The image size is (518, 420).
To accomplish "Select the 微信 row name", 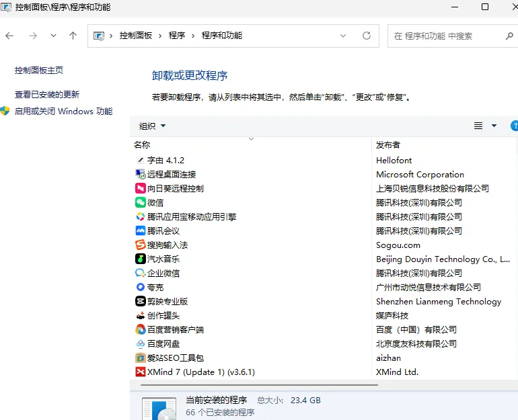I will 155,202.
